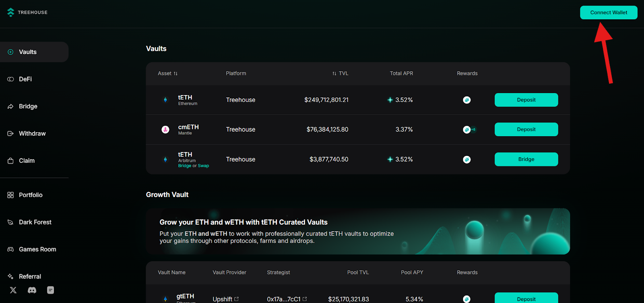This screenshot has width=644, height=303.
Task: Click the curated vaults banner
Action: [358, 231]
